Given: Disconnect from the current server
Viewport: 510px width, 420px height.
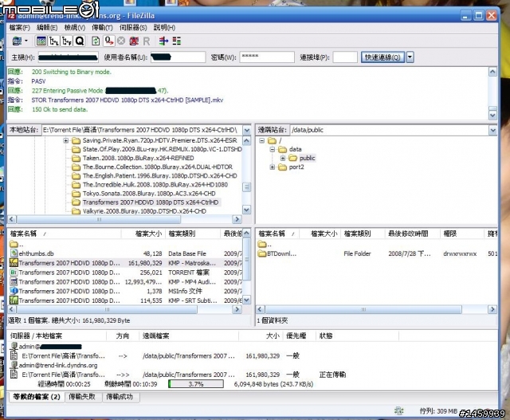Looking at the screenshot, I should [134, 41].
